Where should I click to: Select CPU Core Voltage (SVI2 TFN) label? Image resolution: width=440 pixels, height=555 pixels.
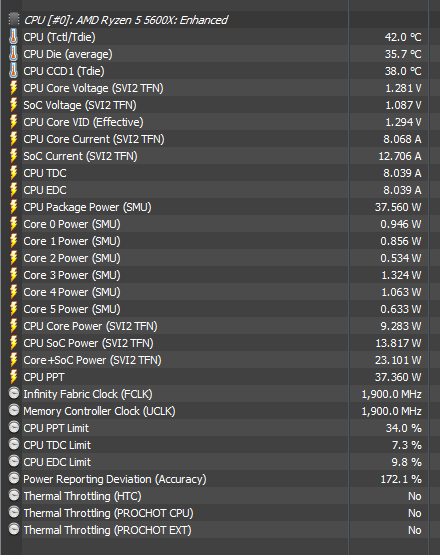click(x=93, y=88)
